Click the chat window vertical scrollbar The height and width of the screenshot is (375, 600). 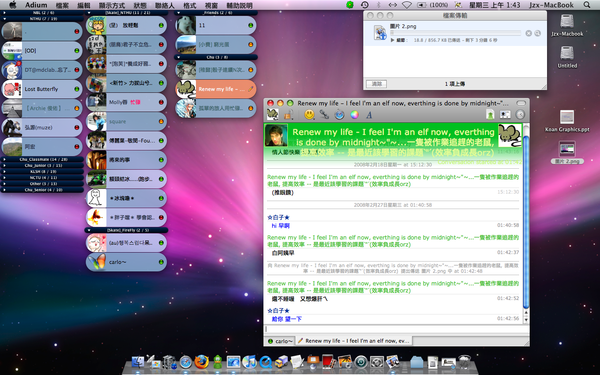click(x=526, y=222)
